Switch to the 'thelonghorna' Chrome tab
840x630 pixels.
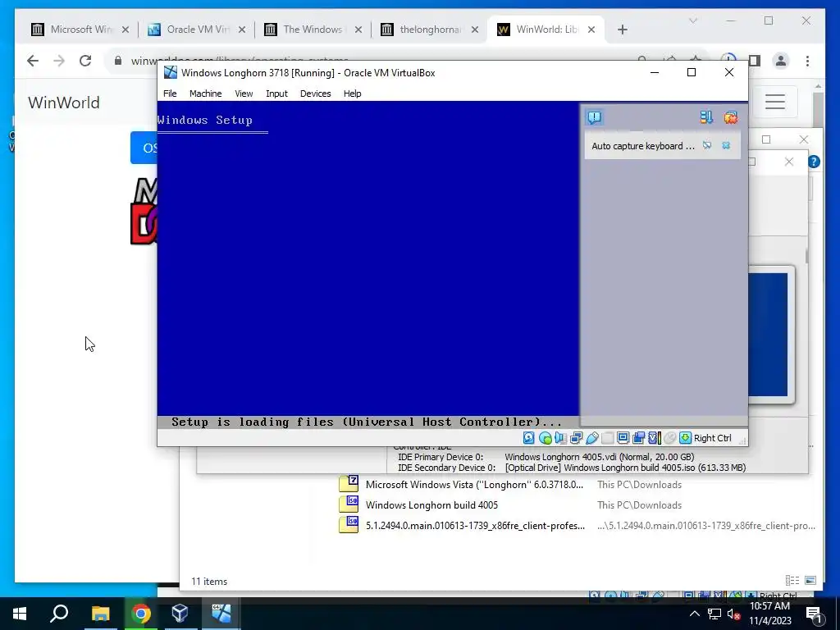(430, 30)
